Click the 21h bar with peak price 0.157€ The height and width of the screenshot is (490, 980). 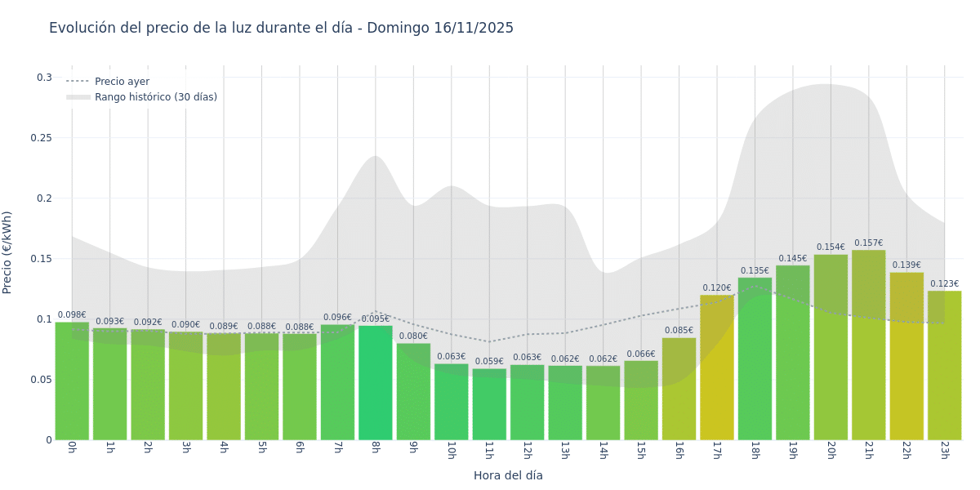tap(868, 345)
